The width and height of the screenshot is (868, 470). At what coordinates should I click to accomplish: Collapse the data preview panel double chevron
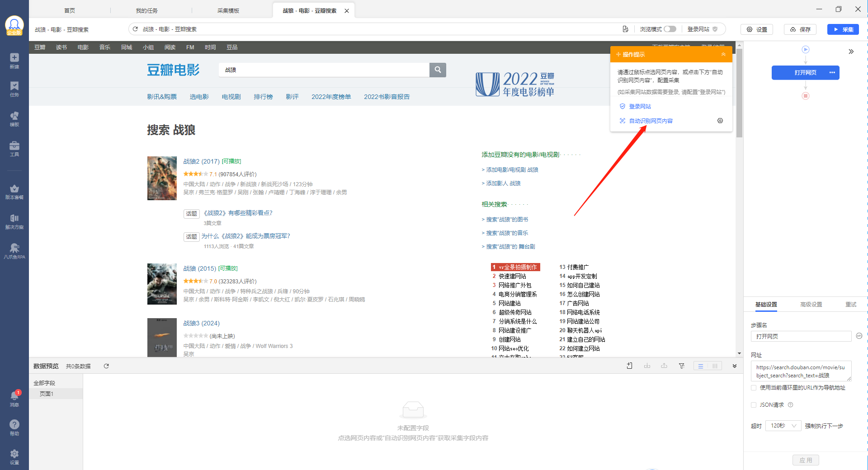pos(735,366)
